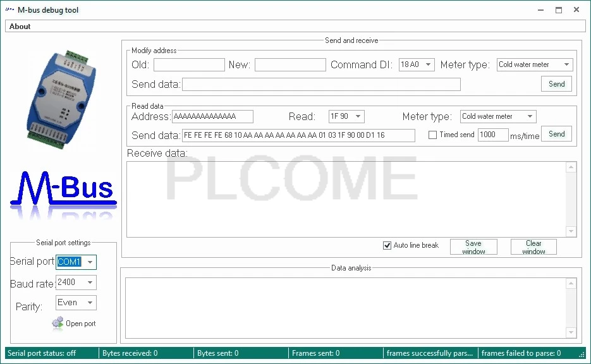Viewport: 591px width, 364px height.
Task: Click the Receive data scroll up arrow
Action: point(571,167)
